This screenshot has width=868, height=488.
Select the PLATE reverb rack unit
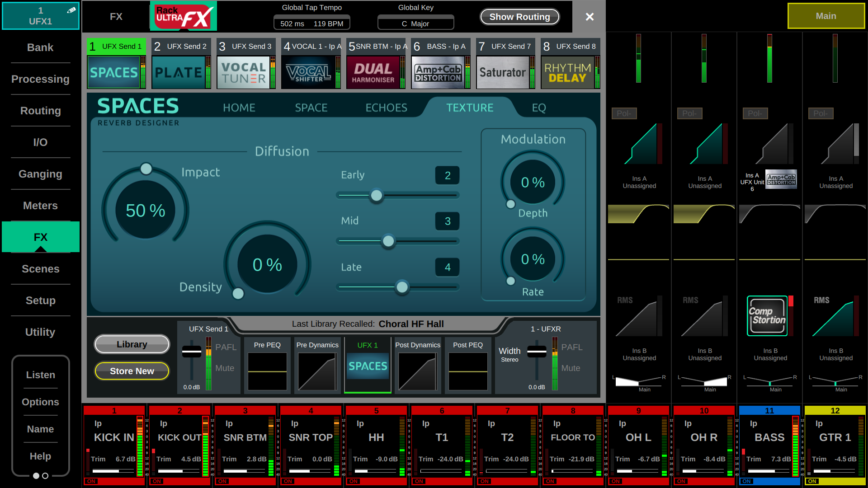[x=178, y=72]
